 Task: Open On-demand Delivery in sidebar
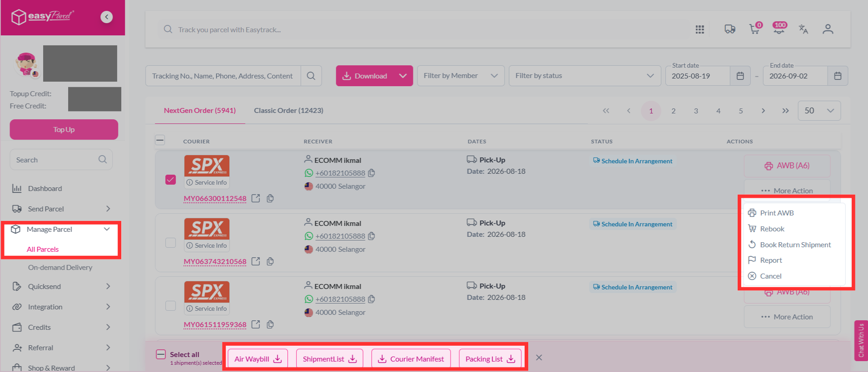click(x=60, y=267)
